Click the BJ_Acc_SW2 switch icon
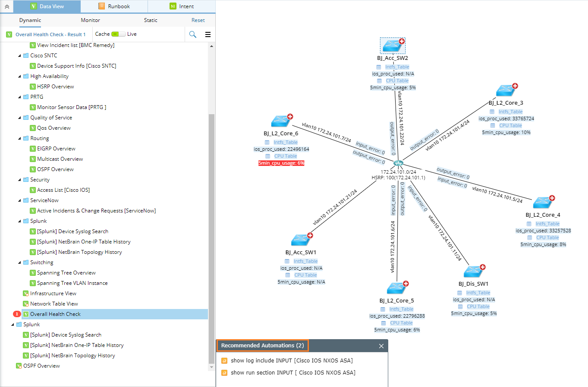The width and height of the screenshot is (588, 387). [x=393, y=45]
